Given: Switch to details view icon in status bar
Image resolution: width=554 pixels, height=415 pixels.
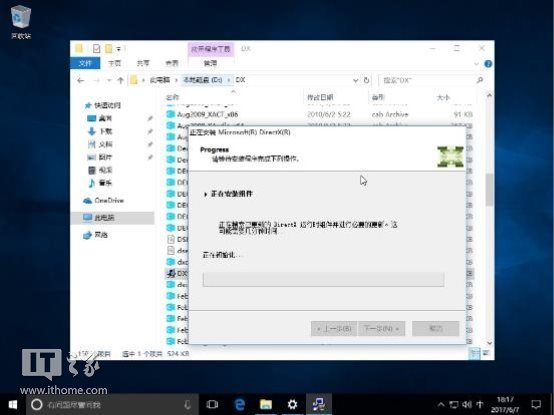Looking at the screenshot, I should point(475,353).
